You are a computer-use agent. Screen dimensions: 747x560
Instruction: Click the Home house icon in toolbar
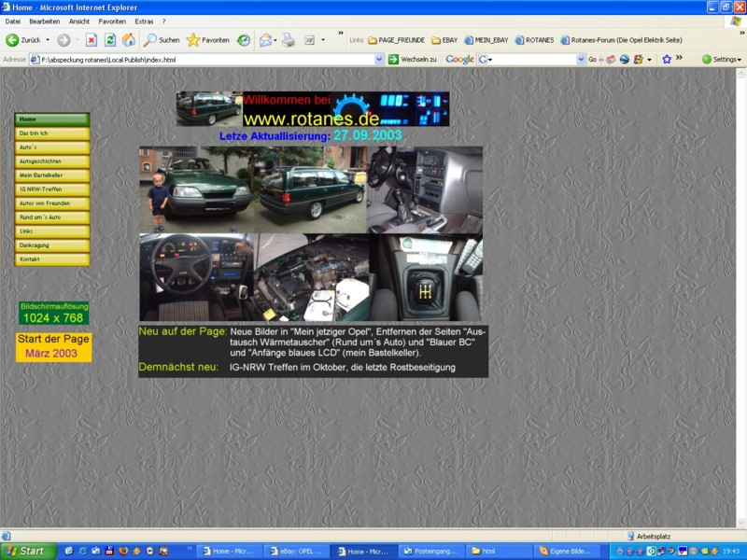coord(129,40)
